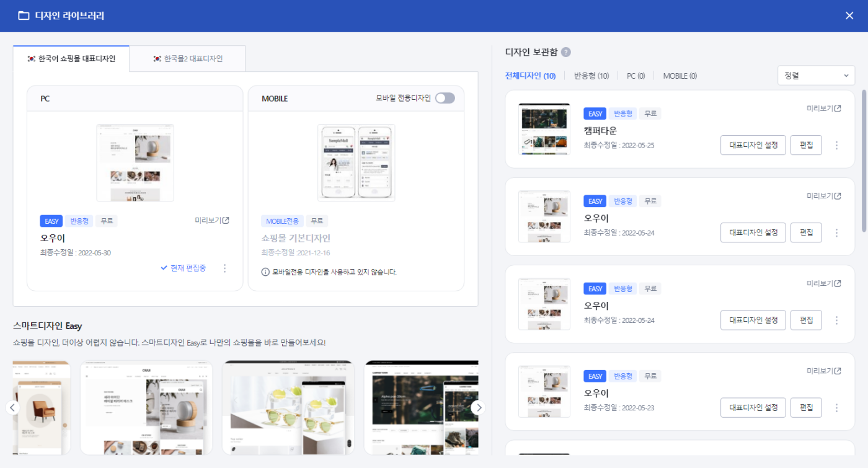The image size is (868, 468).
Task: Select the MOBILE (0) filter
Action: click(x=680, y=76)
